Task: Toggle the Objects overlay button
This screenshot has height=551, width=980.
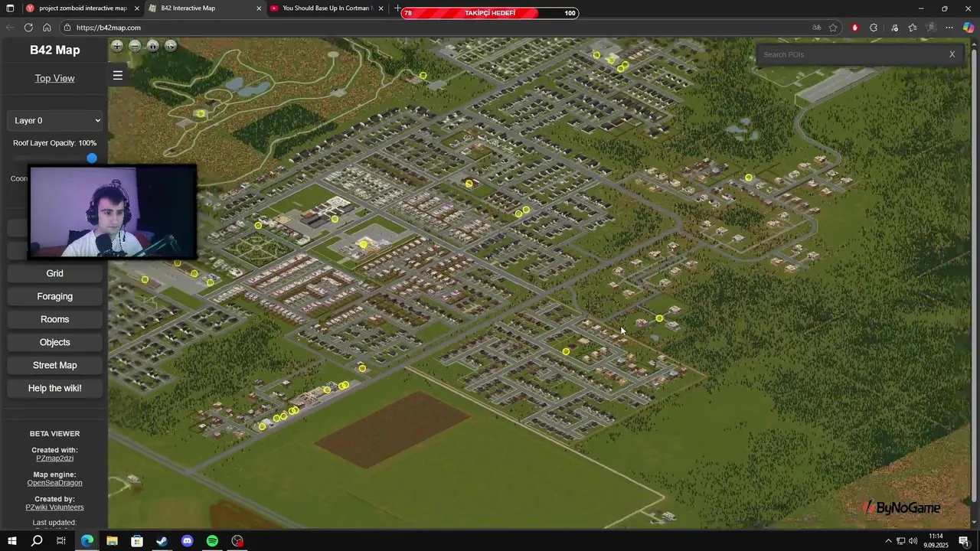Action: pos(54,342)
